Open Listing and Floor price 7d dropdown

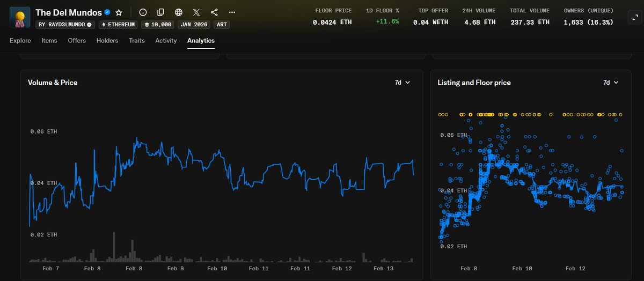[611, 83]
